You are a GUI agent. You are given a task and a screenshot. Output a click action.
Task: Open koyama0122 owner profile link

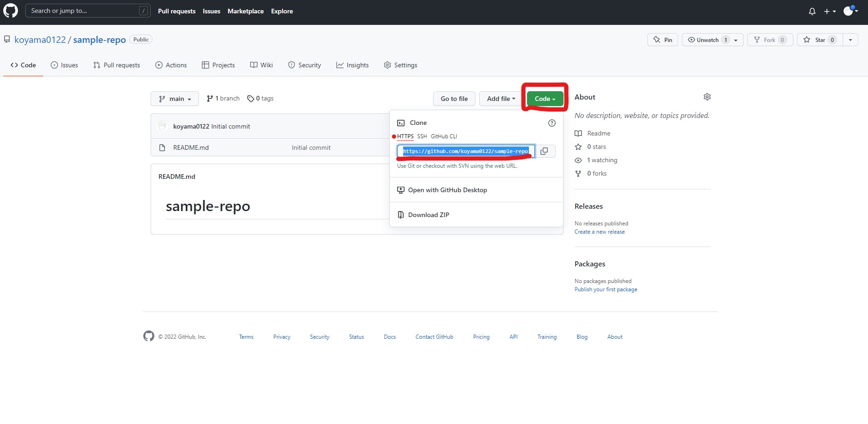[40, 40]
